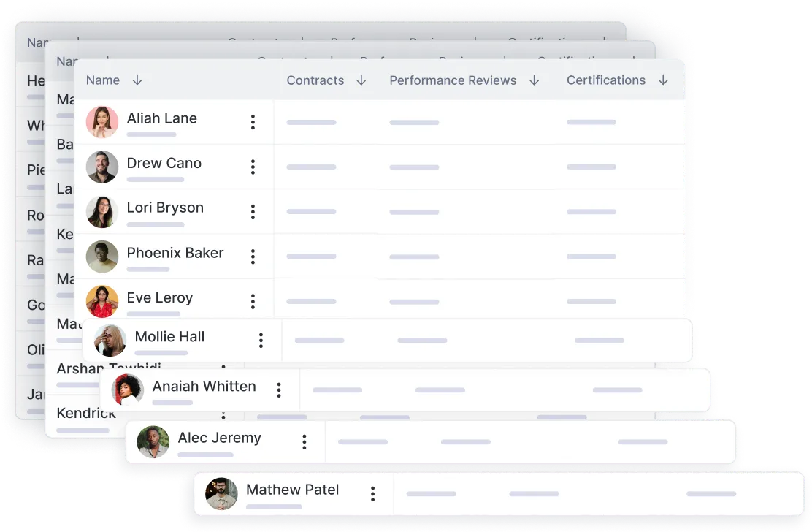Open the Lori Bryson name link
The width and height of the screenshot is (812, 532).
(165, 208)
